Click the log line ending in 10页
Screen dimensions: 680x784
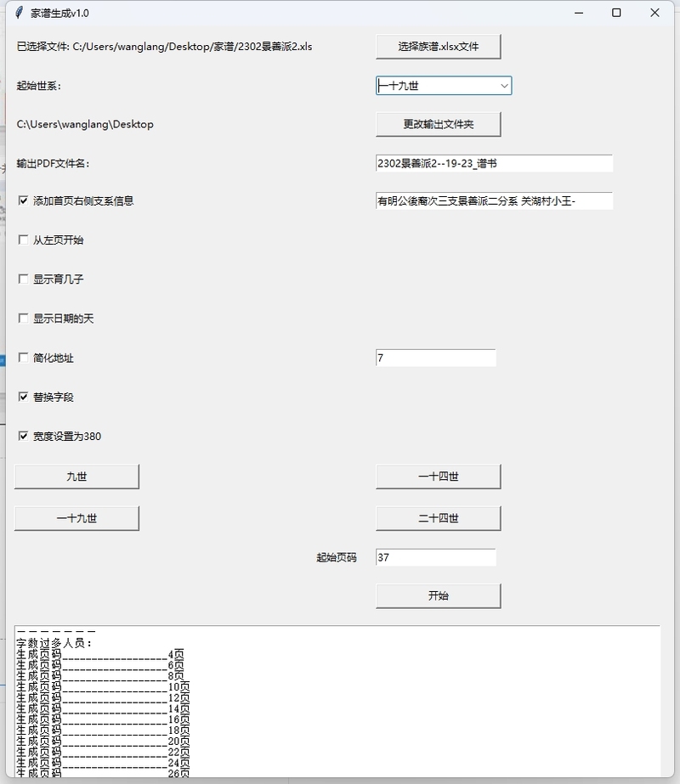tap(103, 687)
